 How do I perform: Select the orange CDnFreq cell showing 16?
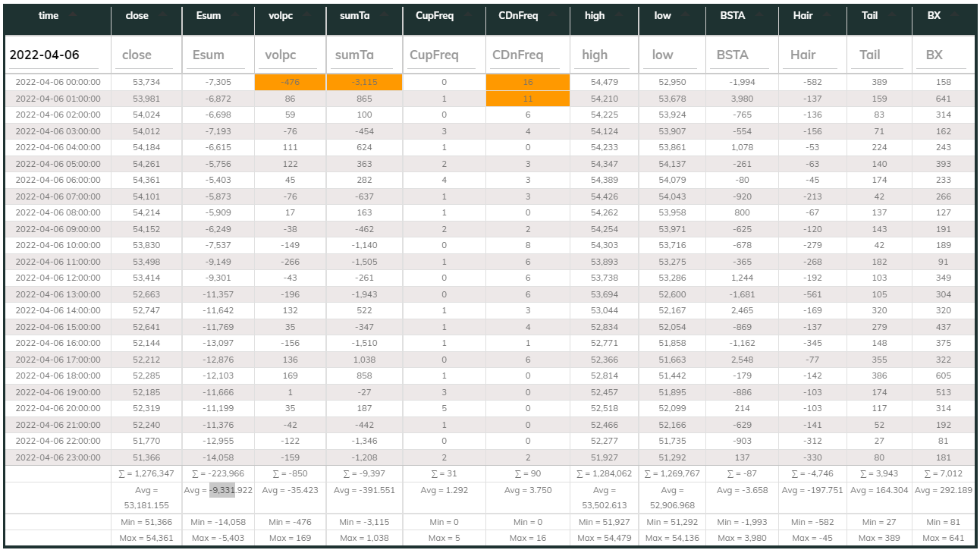tap(528, 82)
